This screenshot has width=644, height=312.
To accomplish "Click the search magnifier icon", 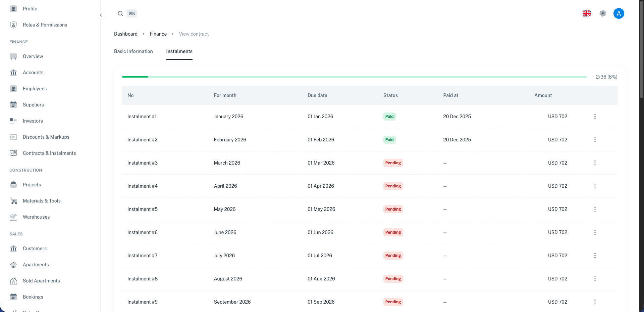I will [x=120, y=13].
